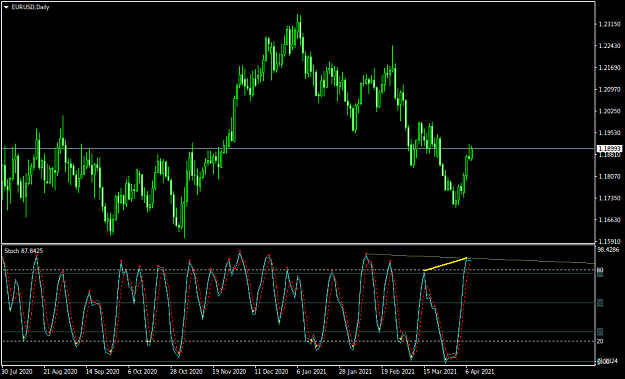625x379 pixels.
Task: Click the Stoch 87.8425 indicator label
Action: point(24,251)
